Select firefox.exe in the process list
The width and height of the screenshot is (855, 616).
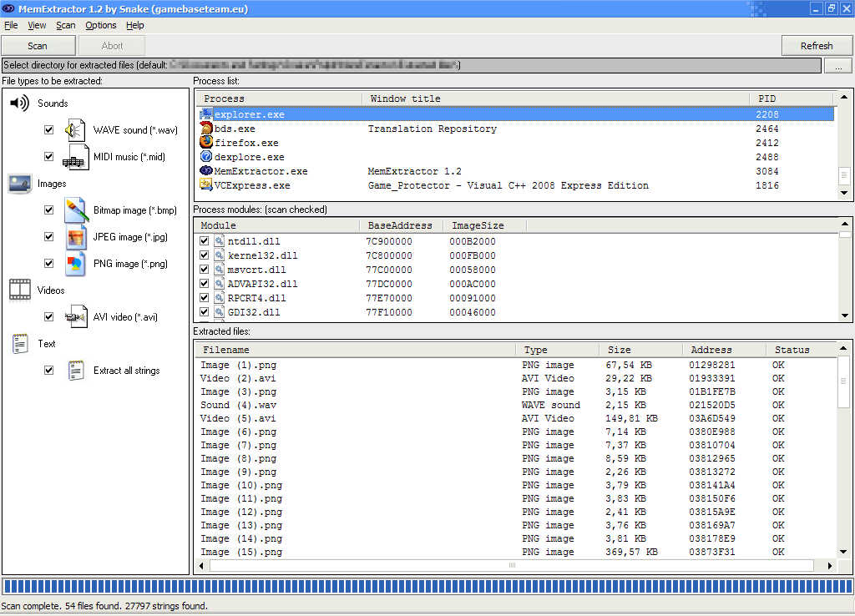coord(246,143)
